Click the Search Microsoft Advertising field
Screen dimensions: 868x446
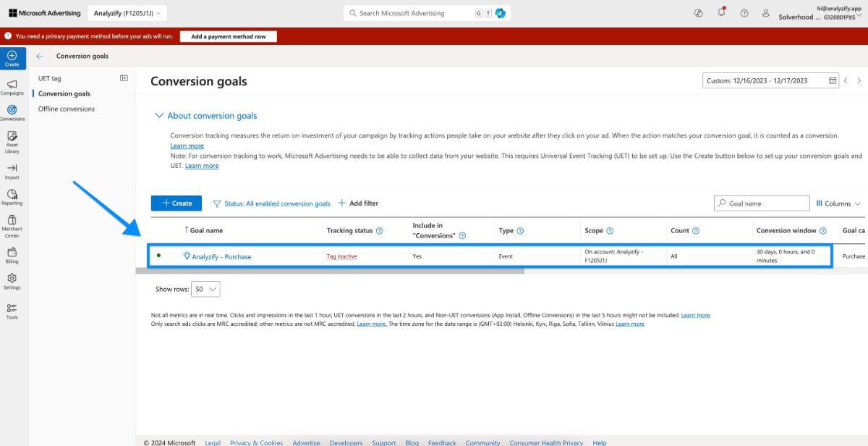click(x=425, y=13)
